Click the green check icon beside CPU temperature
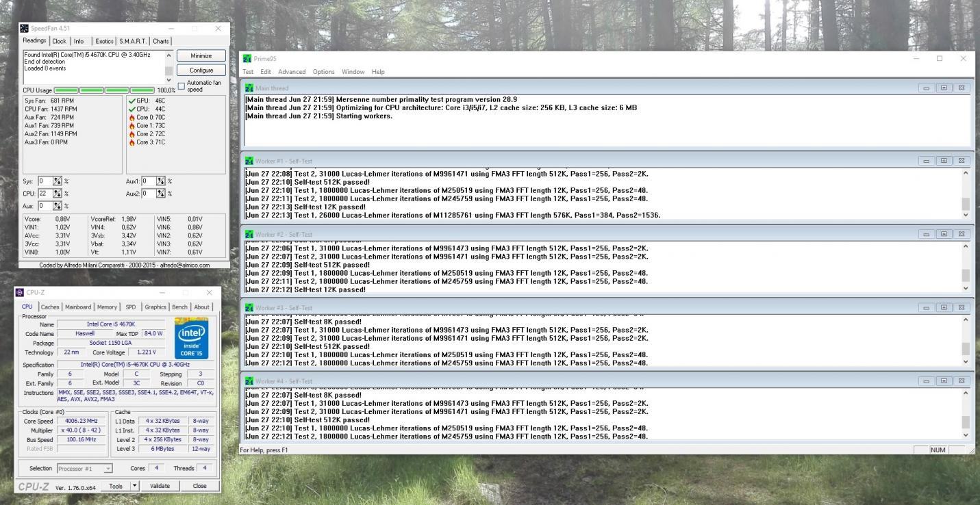980x505 pixels. click(x=131, y=109)
